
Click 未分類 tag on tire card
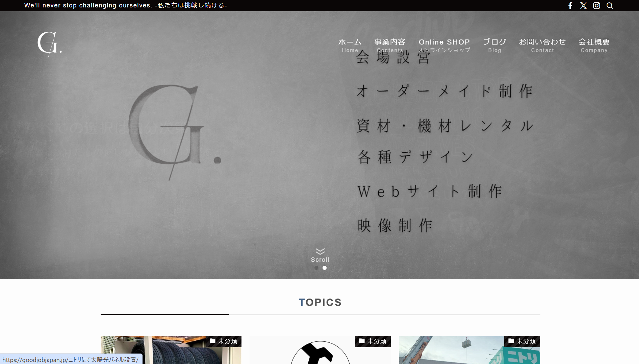coord(224,341)
